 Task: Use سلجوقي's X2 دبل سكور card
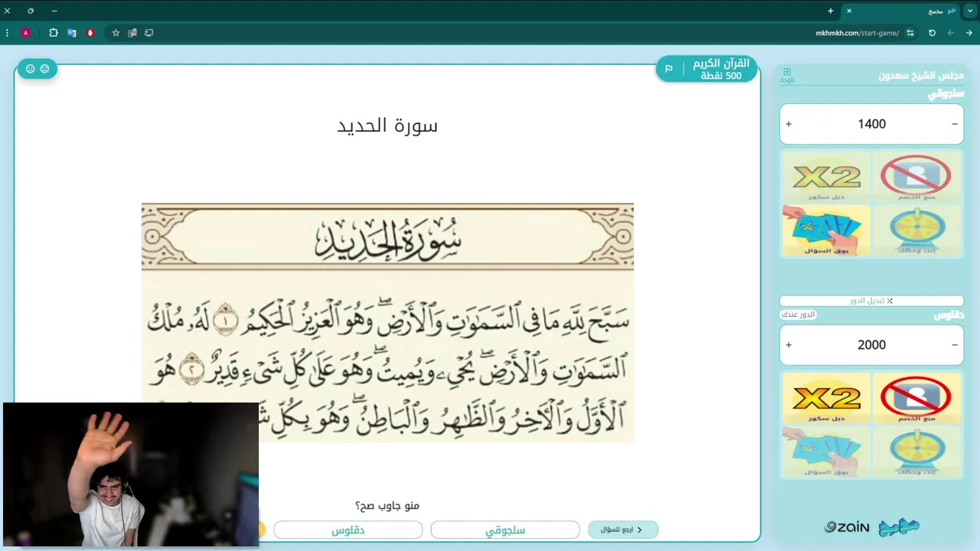[x=826, y=177]
